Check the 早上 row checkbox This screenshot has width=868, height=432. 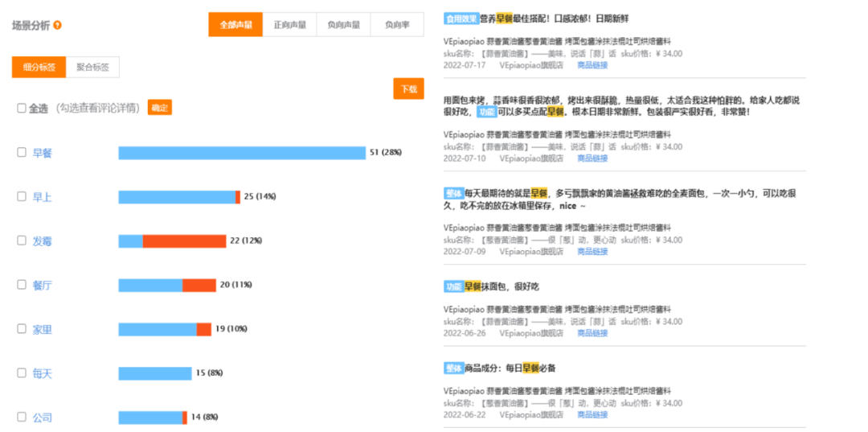(22, 196)
